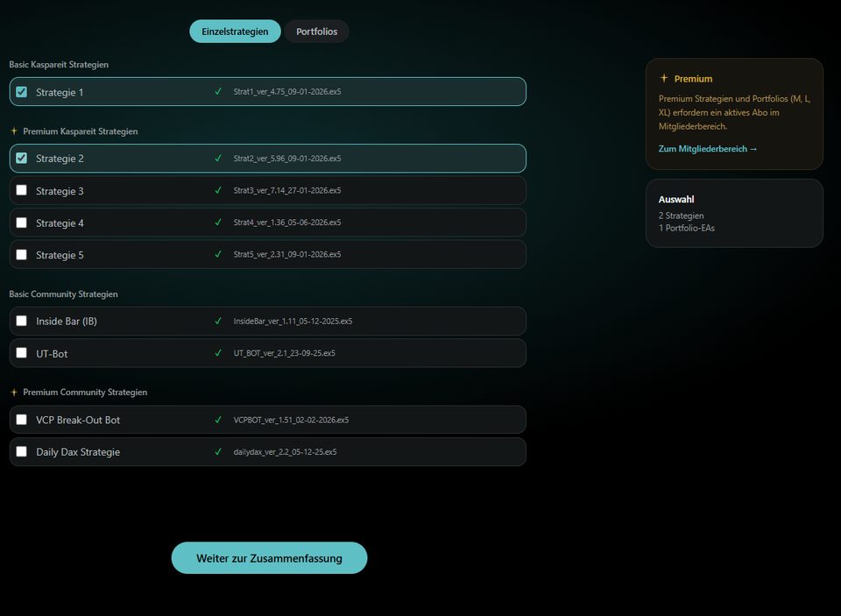Click the Strategie 5 label

pyautogui.click(x=60, y=255)
